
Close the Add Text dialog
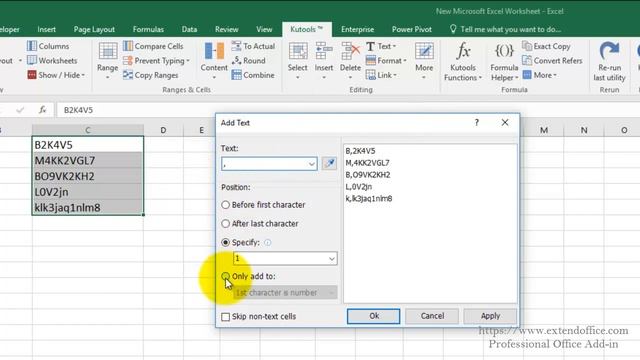coord(505,122)
